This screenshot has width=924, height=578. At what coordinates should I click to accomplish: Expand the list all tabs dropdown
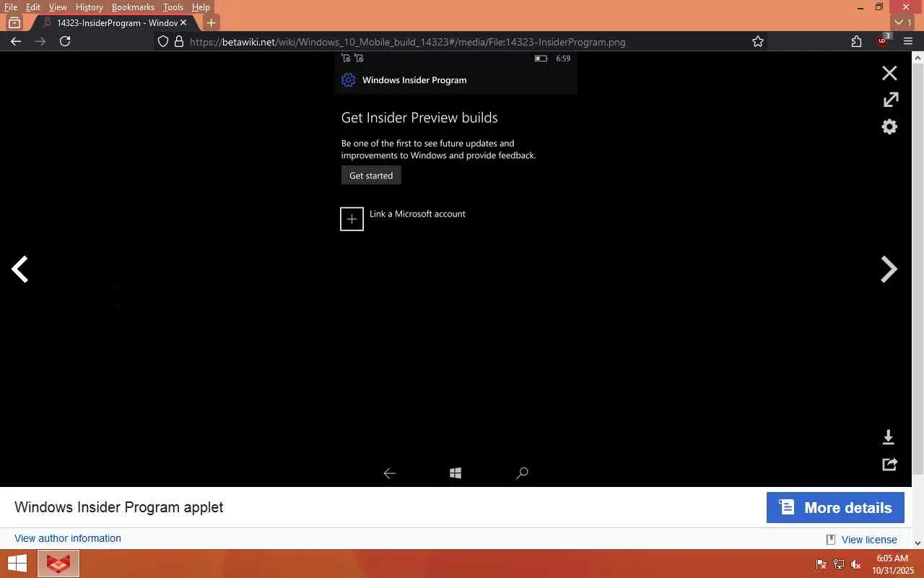coord(903,22)
